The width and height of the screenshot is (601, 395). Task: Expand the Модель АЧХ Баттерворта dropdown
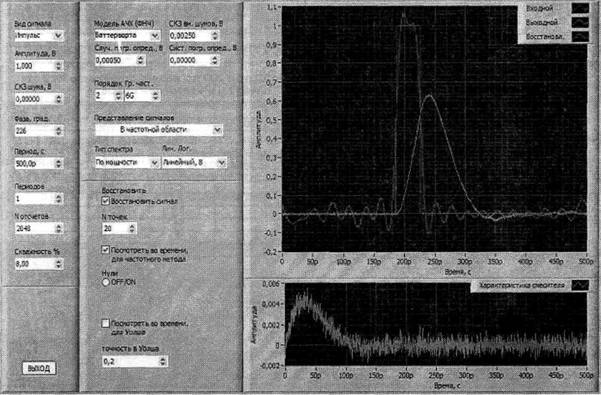pos(127,35)
